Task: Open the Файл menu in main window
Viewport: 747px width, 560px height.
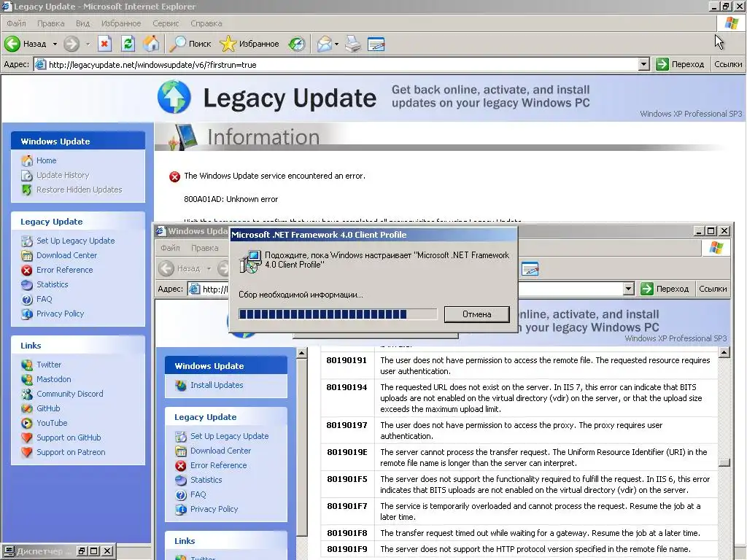Action: (16, 23)
